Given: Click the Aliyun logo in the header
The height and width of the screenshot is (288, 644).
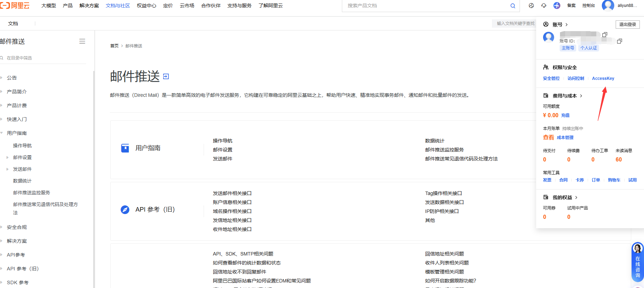Looking at the screenshot, I should point(15,6).
